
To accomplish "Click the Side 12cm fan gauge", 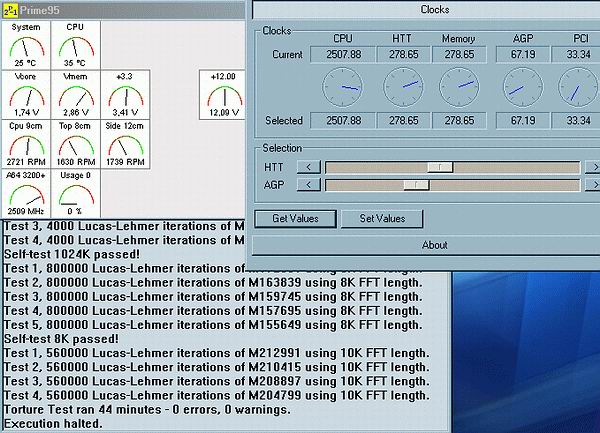I will coord(125,144).
